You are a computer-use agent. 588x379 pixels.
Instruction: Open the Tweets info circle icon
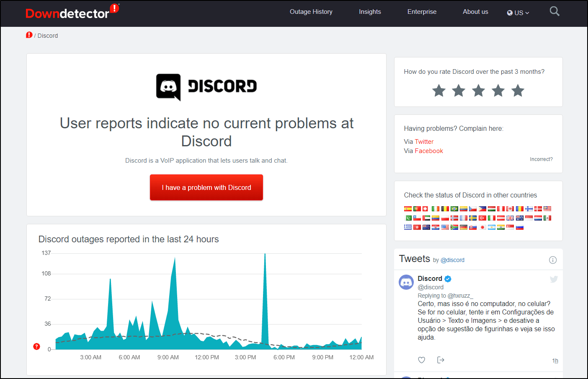click(x=553, y=260)
